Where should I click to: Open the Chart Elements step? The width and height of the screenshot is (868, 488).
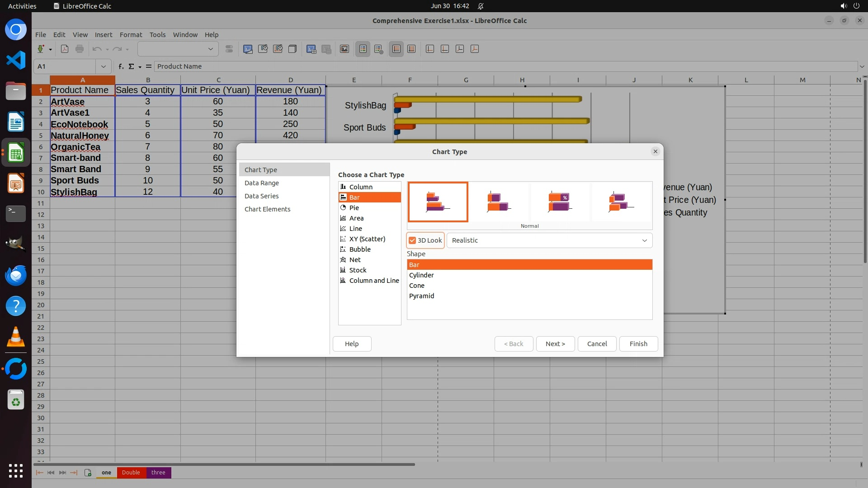tap(267, 209)
